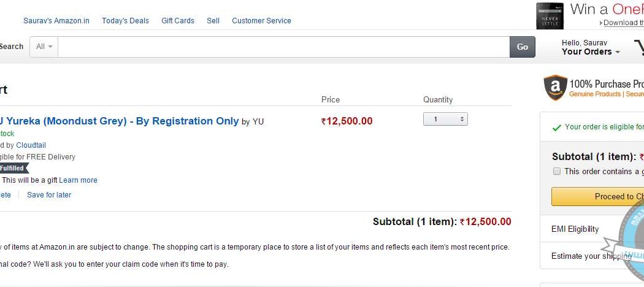644x287 pixels.
Task: Open Saurav's Amazon.in navigation link
Action: (x=56, y=21)
